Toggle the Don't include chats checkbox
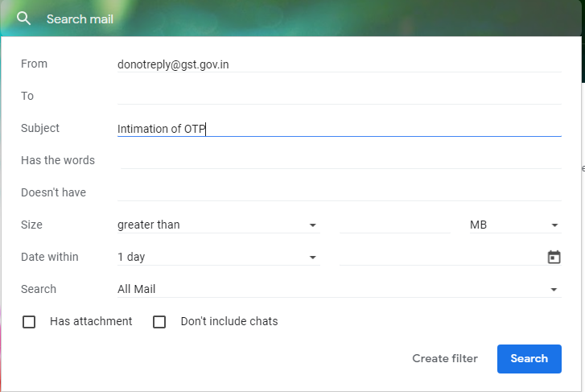 (x=159, y=322)
